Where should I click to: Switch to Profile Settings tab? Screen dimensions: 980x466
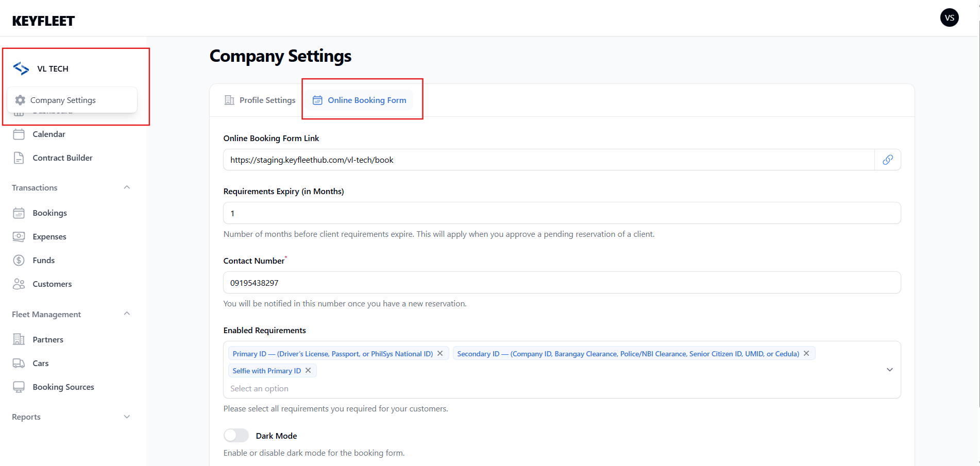pos(260,100)
